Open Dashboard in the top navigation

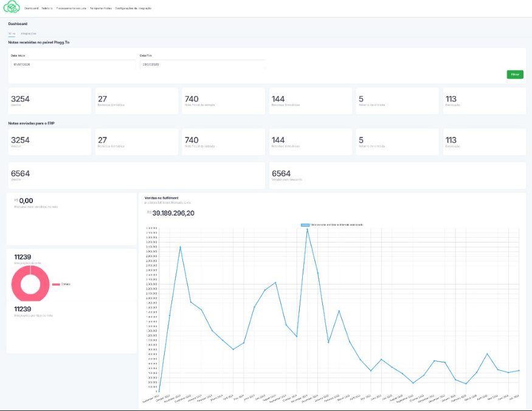(x=31, y=8)
